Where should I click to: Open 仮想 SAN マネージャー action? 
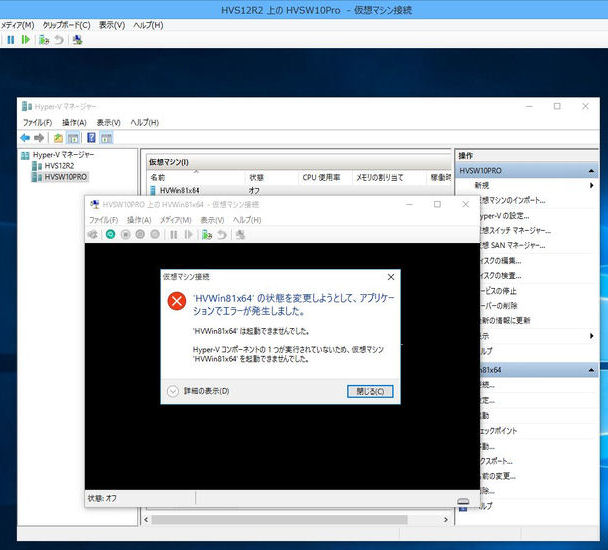[513, 246]
